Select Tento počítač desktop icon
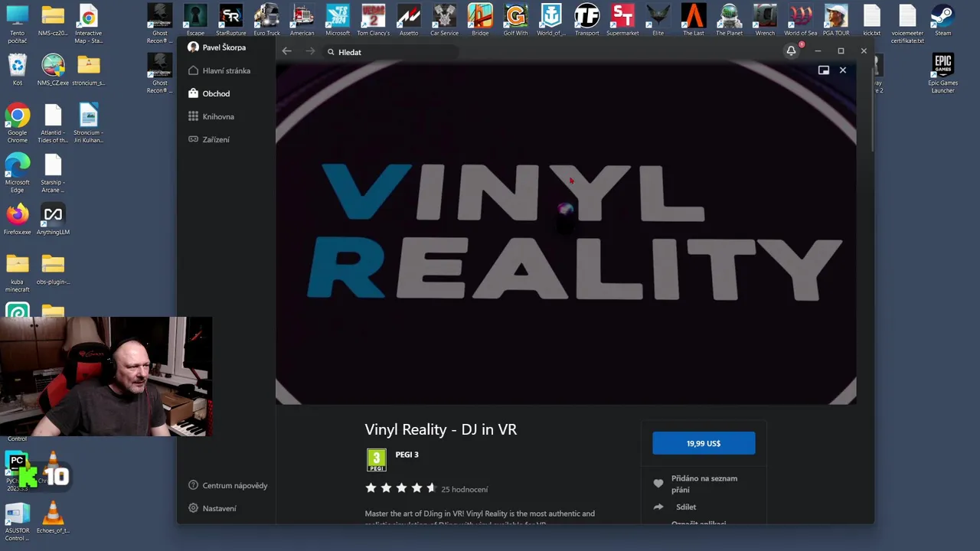Screen dimensions: 980x551 (x=17, y=24)
